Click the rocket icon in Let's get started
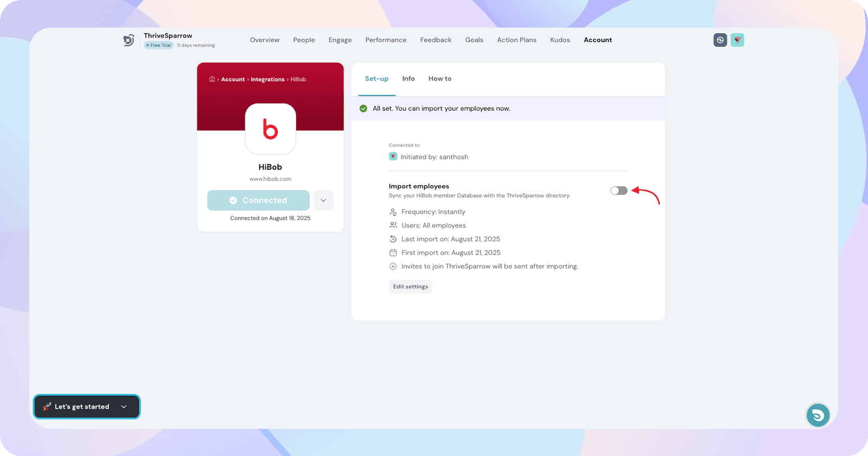This screenshot has width=868, height=456. tap(47, 407)
